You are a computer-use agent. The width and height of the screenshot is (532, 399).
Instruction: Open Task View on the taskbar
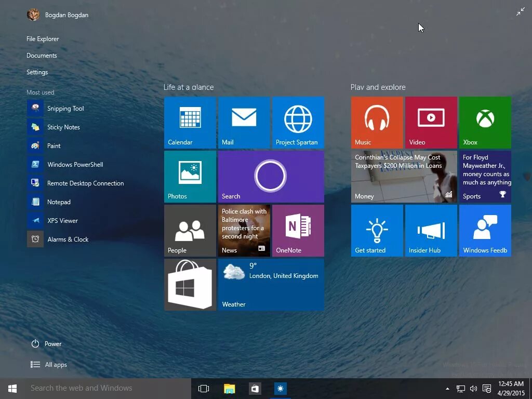[x=204, y=389]
